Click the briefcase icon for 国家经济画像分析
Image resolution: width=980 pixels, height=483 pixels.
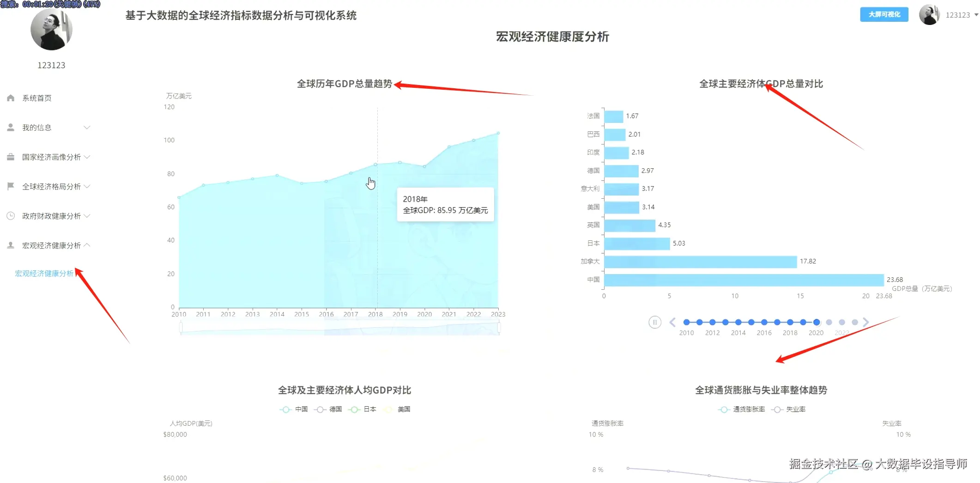[x=10, y=157]
